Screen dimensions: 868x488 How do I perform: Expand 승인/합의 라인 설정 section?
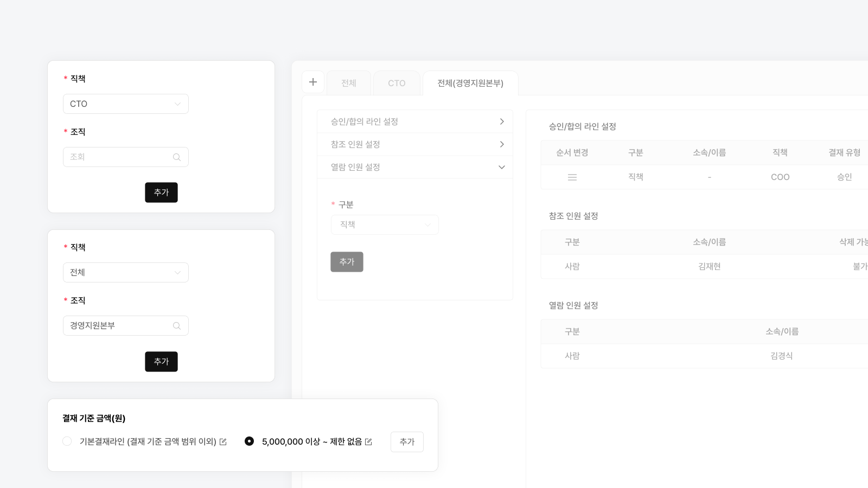415,121
